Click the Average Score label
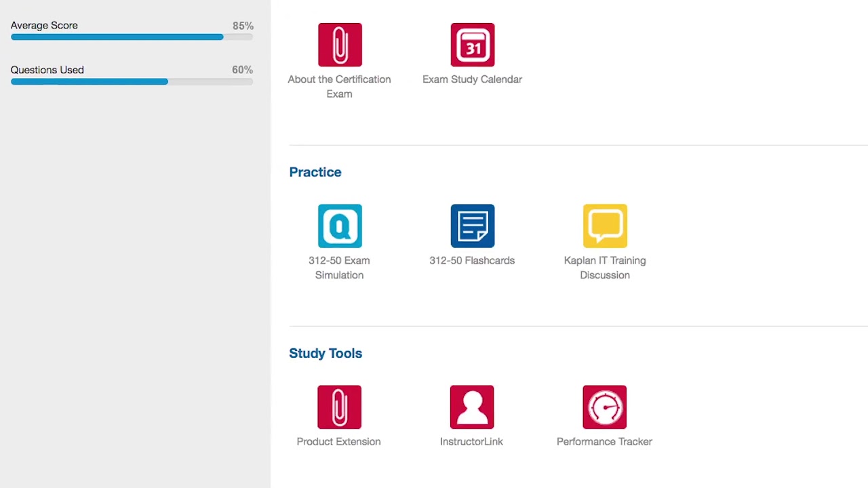Image resolution: width=868 pixels, height=488 pixels. pyautogui.click(x=44, y=26)
